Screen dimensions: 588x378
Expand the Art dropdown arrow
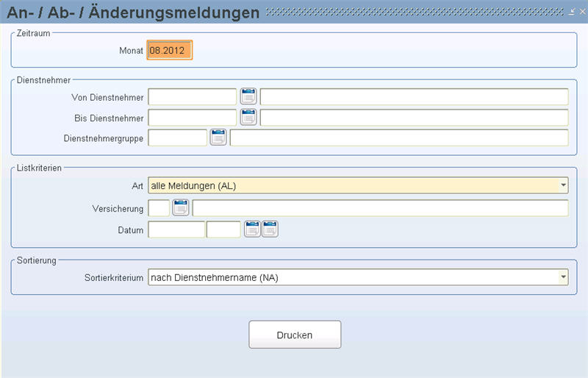(x=563, y=185)
